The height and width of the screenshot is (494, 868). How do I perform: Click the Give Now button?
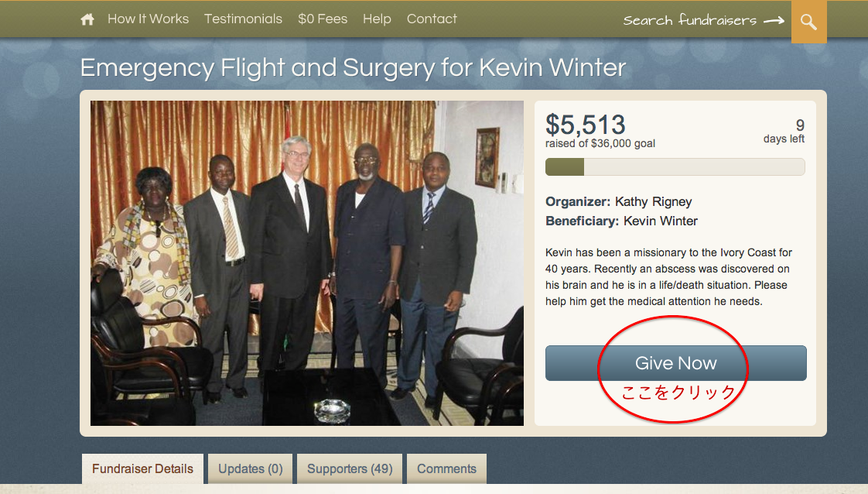coord(676,362)
